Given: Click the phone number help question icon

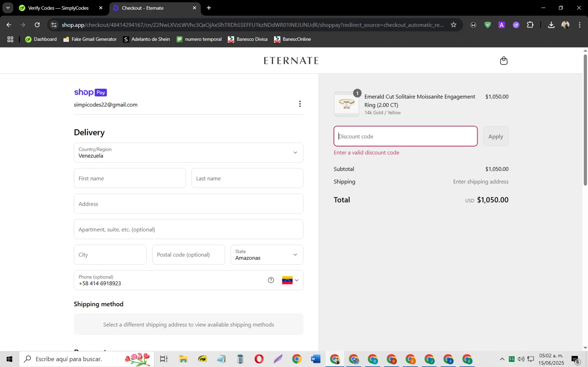Looking at the screenshot, I should click(x=271, y=280).
